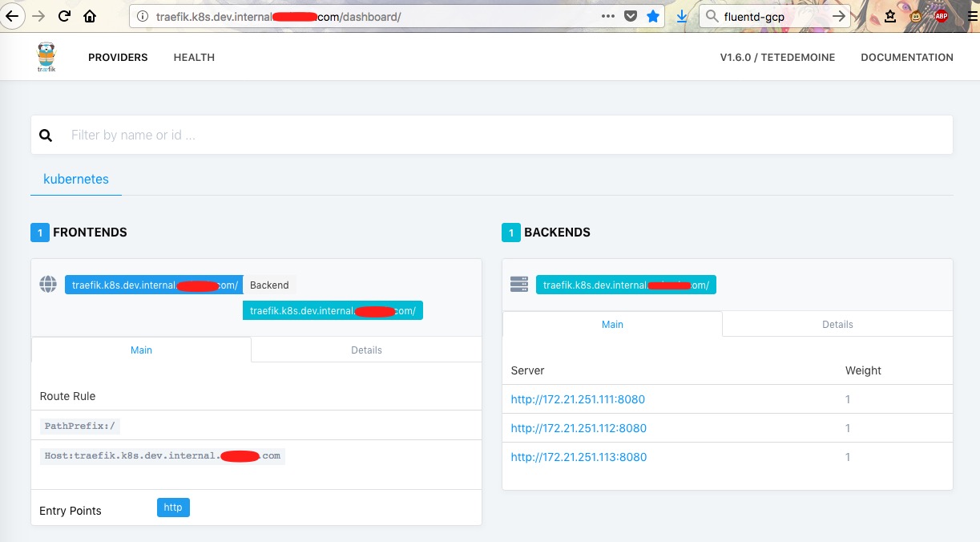Select the frontend Details tab
Image resolution: width=980 pixels, height=542 pixels.
(366, 350)
